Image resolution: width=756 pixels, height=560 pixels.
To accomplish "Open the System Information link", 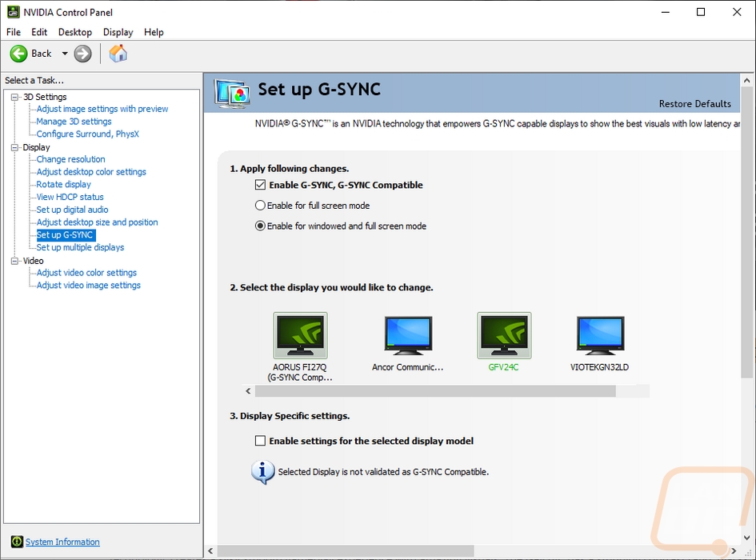I will 62,542.
